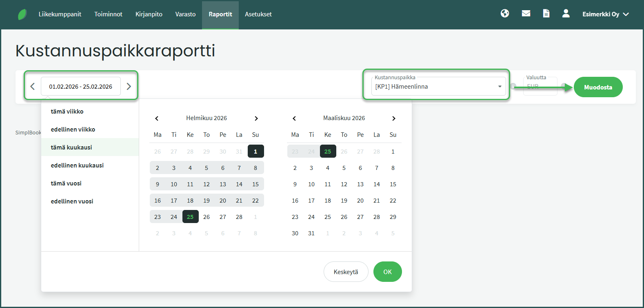This screenshot has height=308, width=644.
Task: Show previous month before Helmikuu 2026
Action: (x=157, y=118)
